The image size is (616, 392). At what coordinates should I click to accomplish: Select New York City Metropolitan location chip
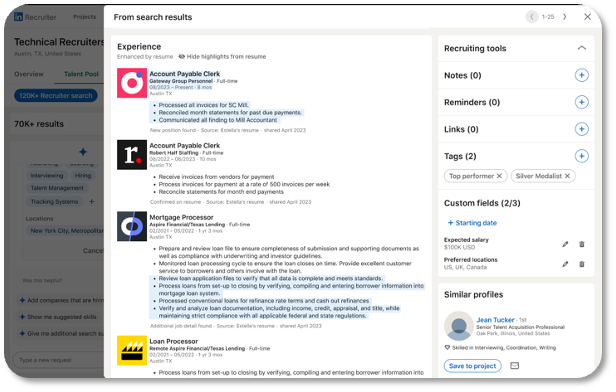[x=65, y=231]
